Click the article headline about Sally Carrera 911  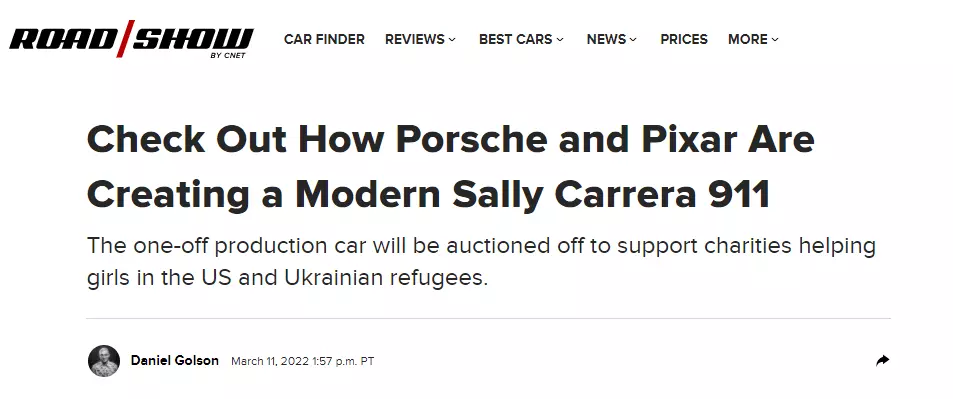click(450, 167)
